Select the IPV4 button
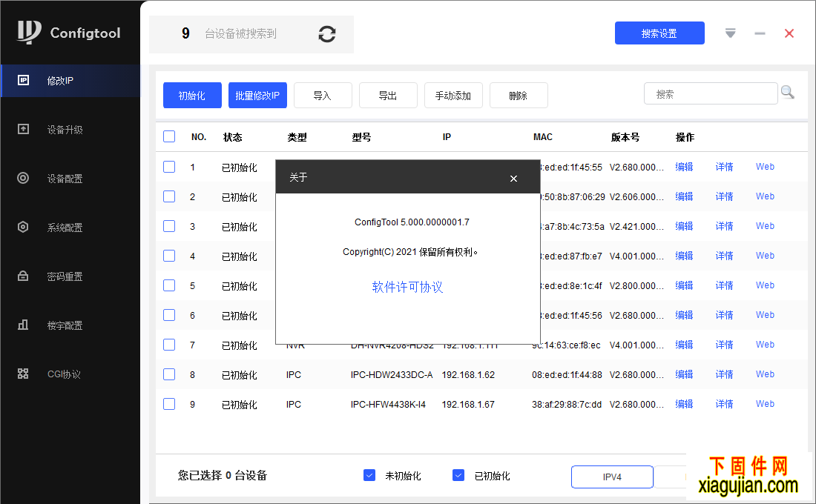The width and height of the screenshot is (816, 504). coord(612,477)
